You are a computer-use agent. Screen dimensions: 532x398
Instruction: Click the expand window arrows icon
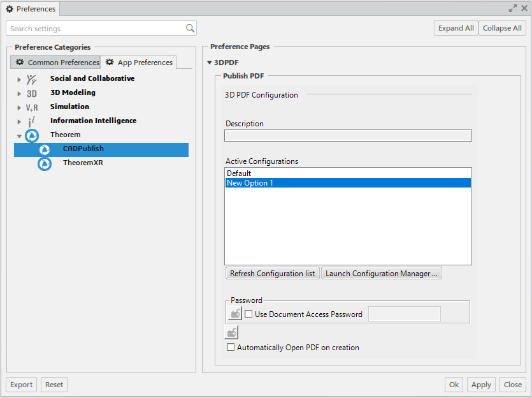click(513, 8)
